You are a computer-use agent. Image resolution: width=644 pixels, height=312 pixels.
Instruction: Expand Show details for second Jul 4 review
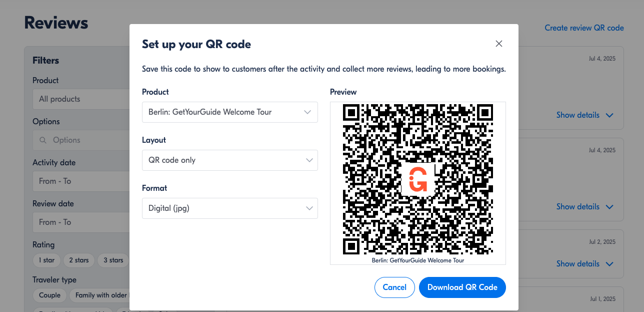tap(584, 207)
